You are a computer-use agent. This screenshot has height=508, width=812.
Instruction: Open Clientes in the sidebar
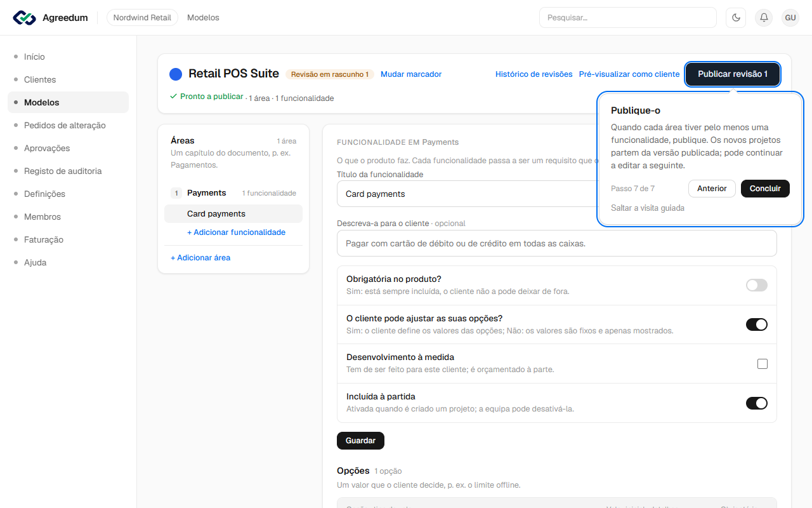[x=68, y=79]
